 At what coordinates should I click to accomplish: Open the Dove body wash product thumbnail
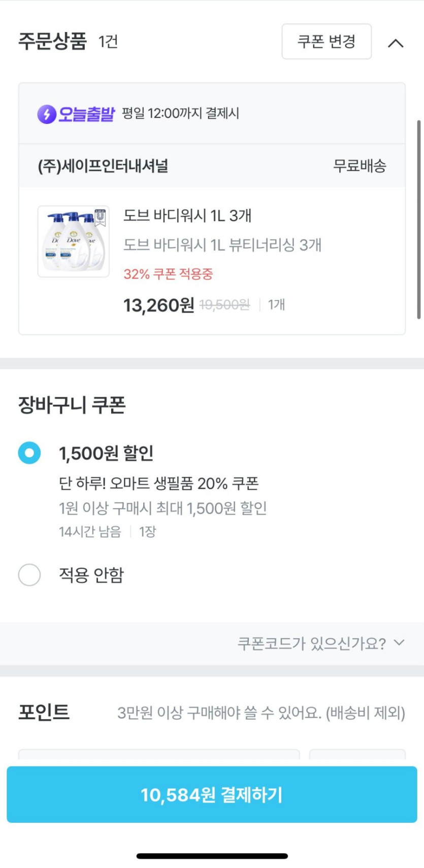coord(74,241)
